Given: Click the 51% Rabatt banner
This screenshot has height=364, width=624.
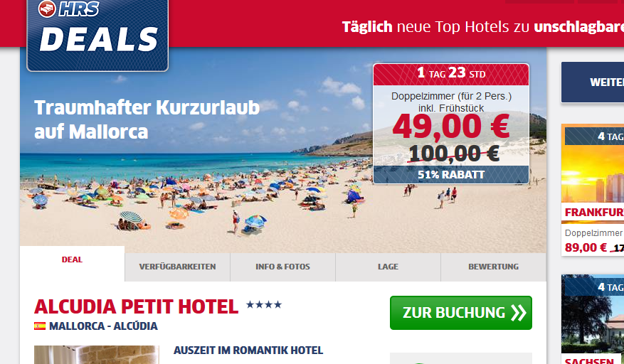Looking at the screenshot, I should point(451,175).
